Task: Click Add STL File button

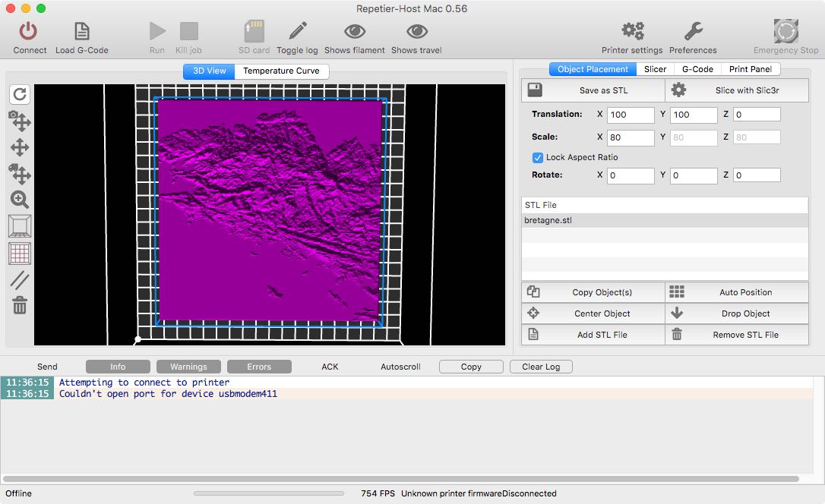Action: [593, 335]
